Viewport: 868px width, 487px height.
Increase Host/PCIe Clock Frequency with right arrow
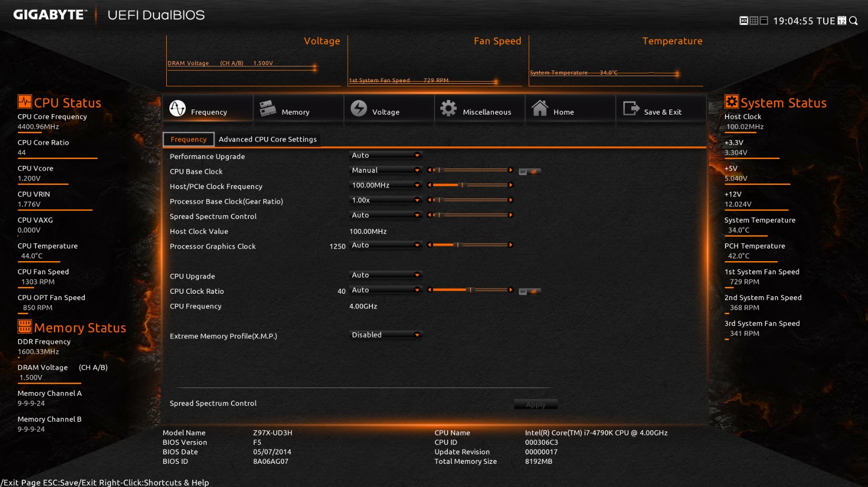(x=510, y=185)
